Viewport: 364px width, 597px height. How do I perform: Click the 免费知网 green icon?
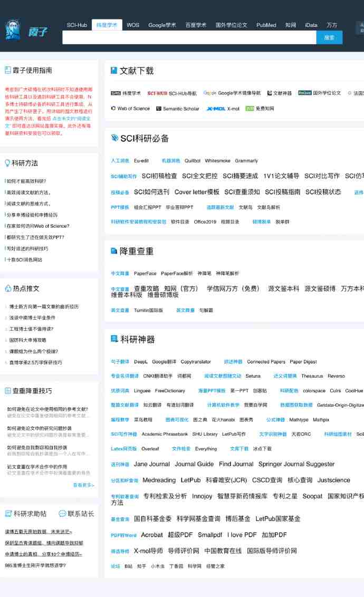(250, 109)
